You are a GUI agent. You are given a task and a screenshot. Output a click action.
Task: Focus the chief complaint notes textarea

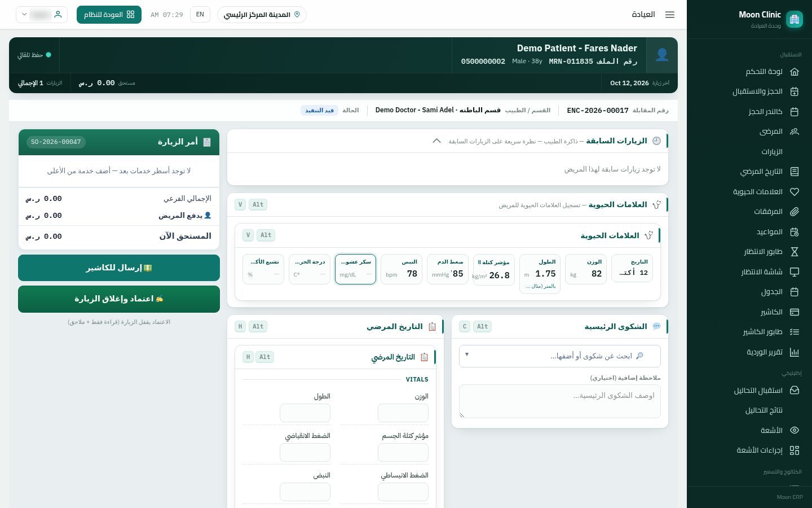tap(560, 401)
